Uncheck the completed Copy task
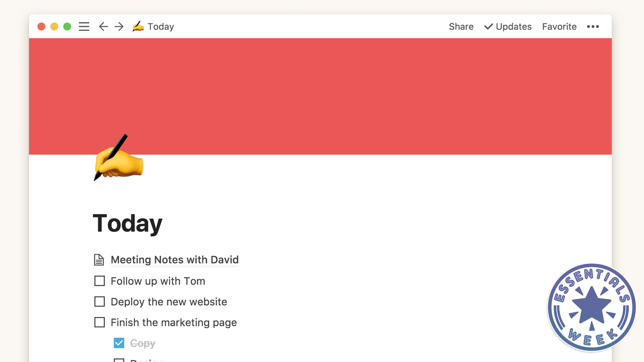The width and height of the screenshot is (644, 362). [x=119, y=343]
